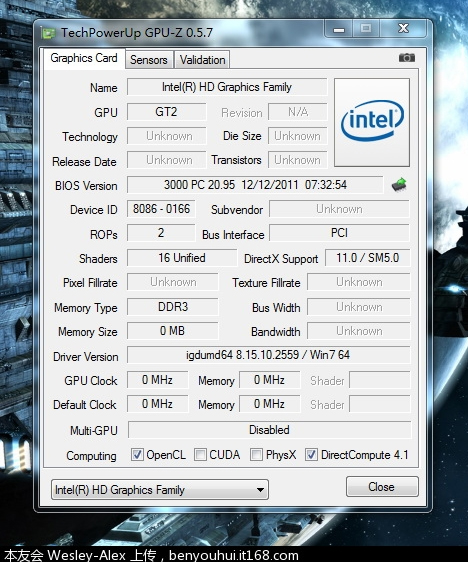Image resolution: width=468 pixels, height=562 pixels.
Task: Click the GPU field showing GT2
Action: [166, 112]
